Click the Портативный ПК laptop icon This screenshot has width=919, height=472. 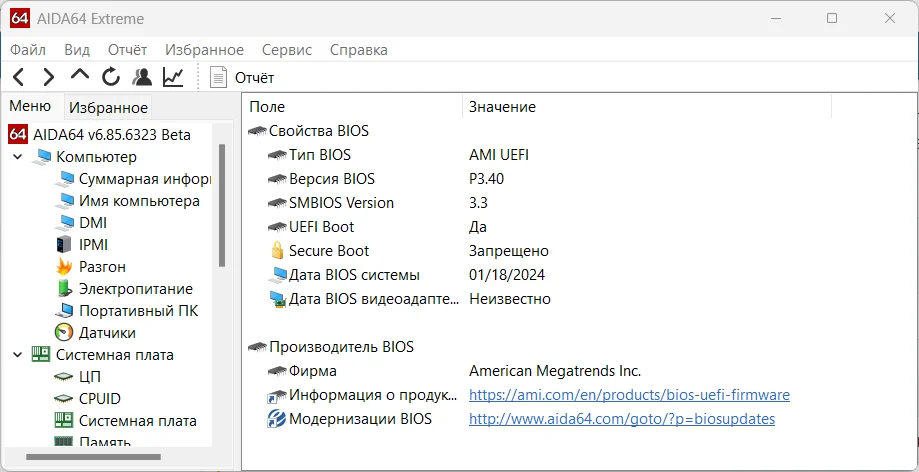click(65, 311)
